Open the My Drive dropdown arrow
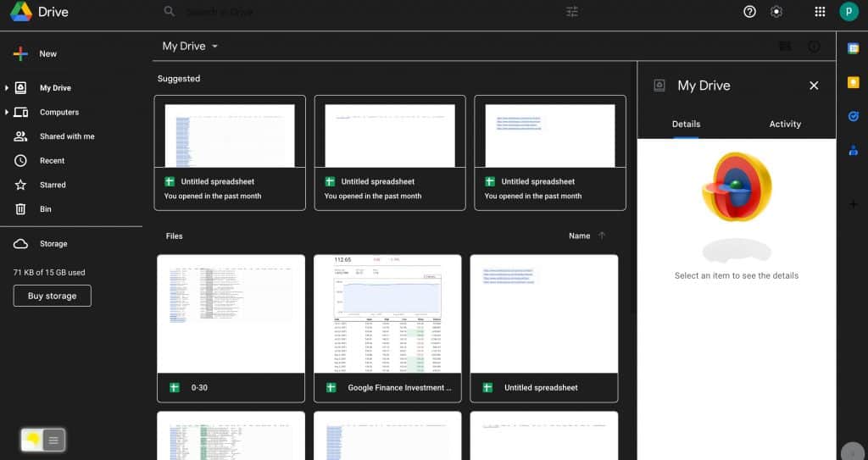The image size is (868, 460). coord(214,46)
